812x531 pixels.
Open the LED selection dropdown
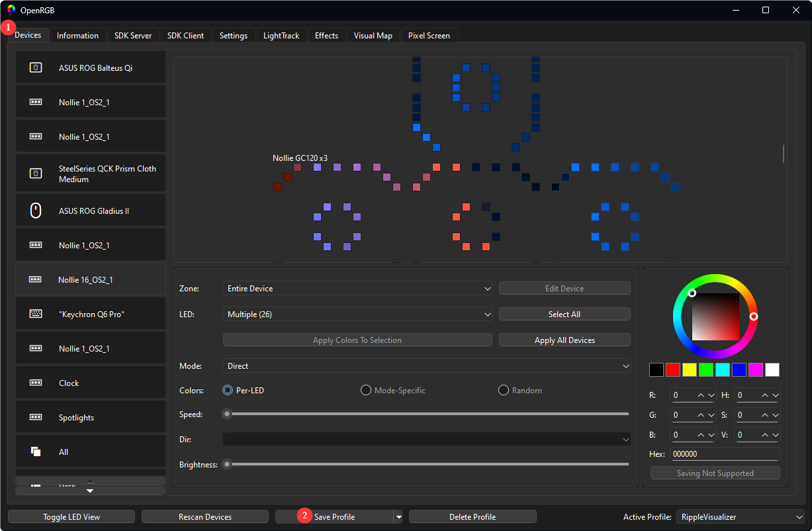pos(357,314)
